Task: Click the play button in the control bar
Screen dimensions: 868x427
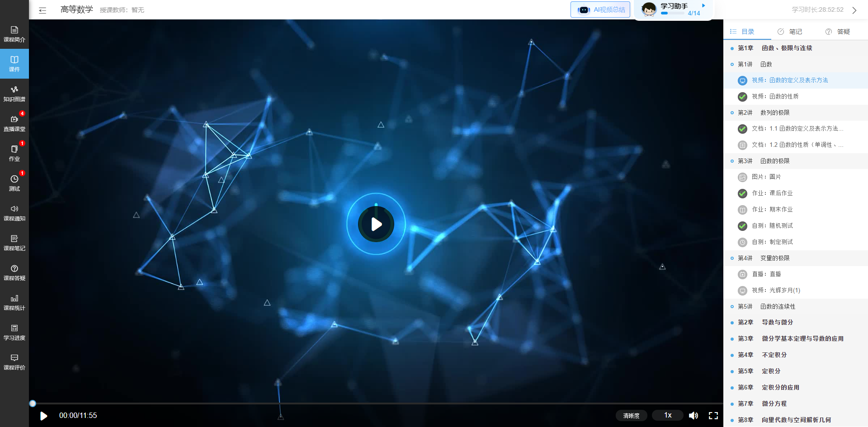Action: (x=44, y=416)
